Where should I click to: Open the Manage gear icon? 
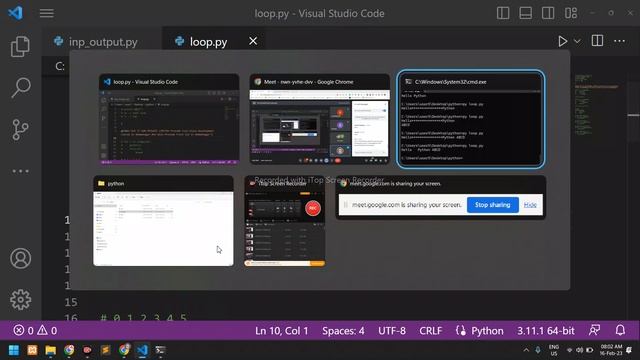click(20, 300)
